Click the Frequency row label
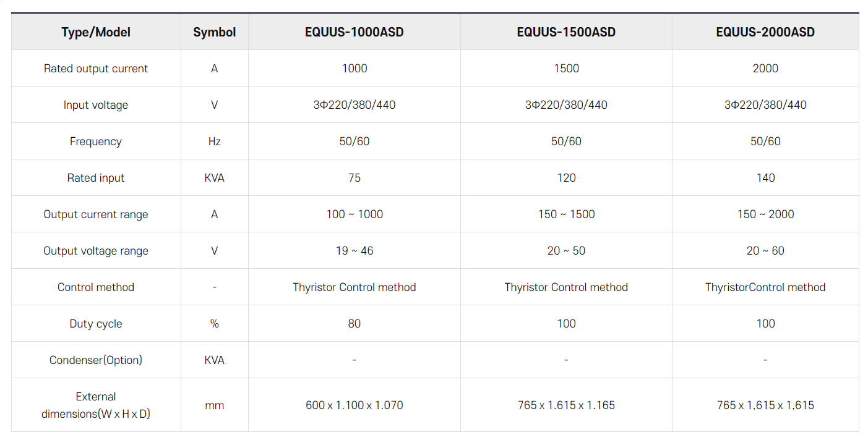This screenshot has height=440, width=868. click(x=96, y=142)
